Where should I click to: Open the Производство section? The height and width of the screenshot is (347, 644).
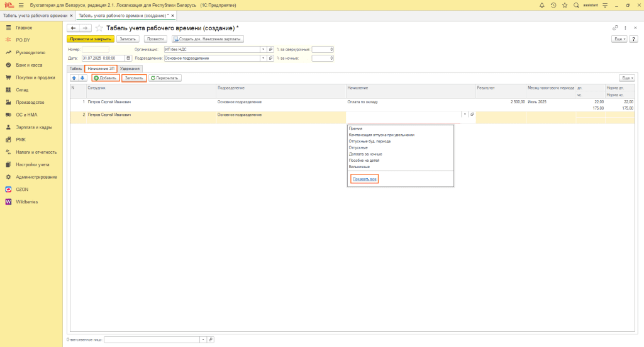point(30,103)
